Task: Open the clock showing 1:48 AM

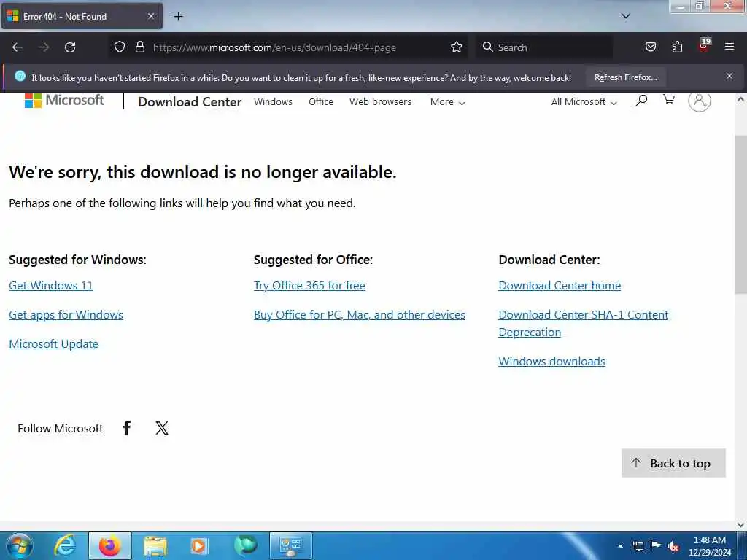Action: [709, 546]
